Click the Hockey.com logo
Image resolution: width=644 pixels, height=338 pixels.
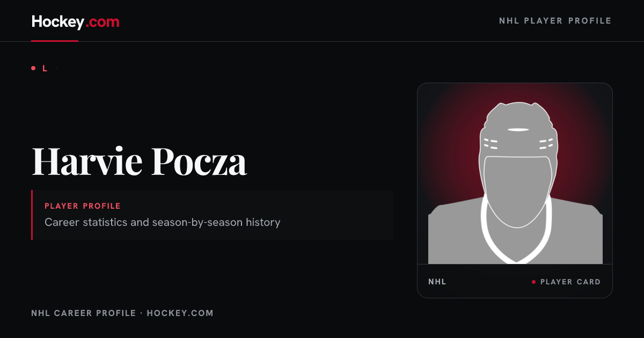pos(75,22)
